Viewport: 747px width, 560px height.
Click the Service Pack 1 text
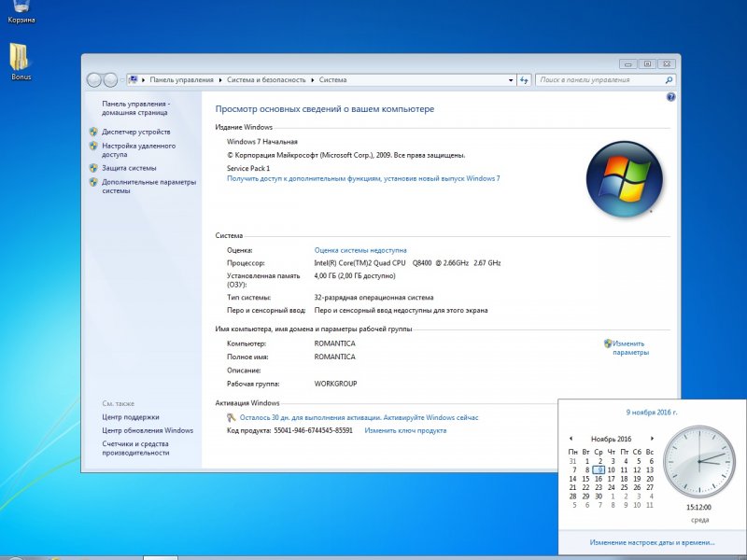(x=248, y=168)
